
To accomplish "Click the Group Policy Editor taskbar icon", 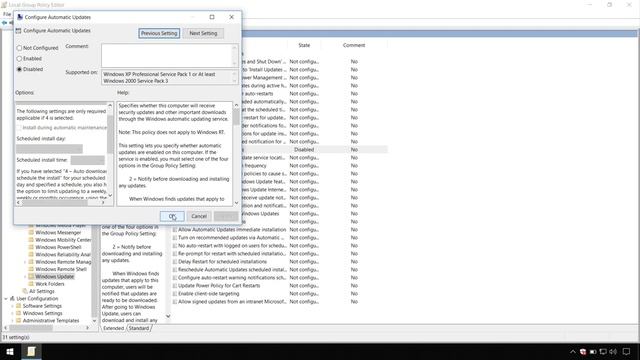I will 31,351.
